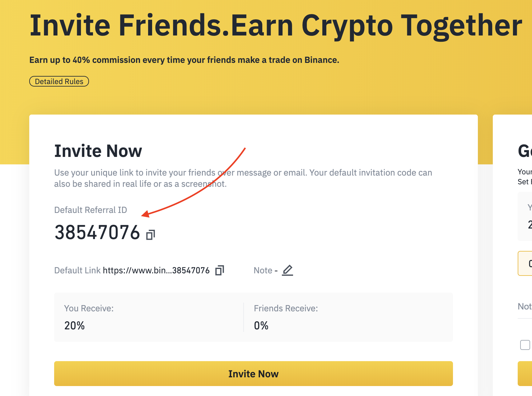
Task: Copy the default referral ID 38547076
Action: [x=151, y=235]
